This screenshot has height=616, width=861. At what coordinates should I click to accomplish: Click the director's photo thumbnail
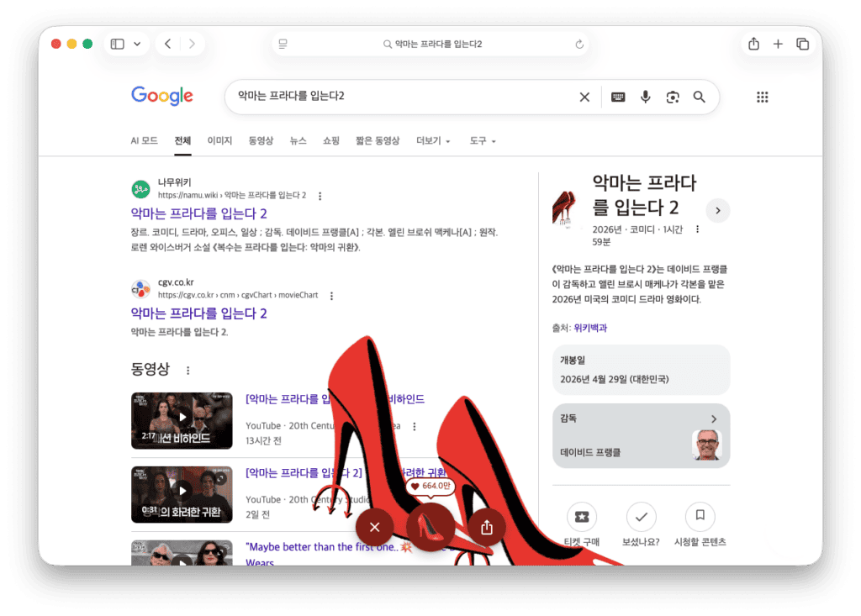coord(706,445)
